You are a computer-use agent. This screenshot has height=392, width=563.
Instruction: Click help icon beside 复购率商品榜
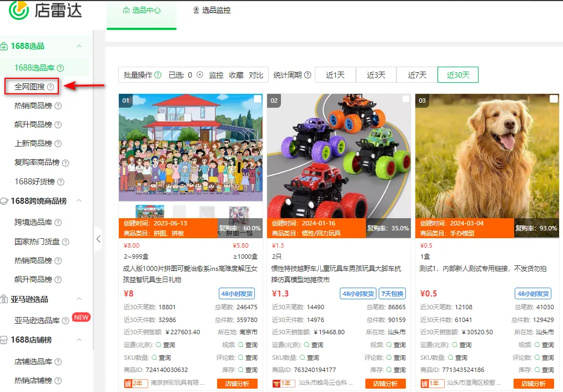[x=66, y=163]
